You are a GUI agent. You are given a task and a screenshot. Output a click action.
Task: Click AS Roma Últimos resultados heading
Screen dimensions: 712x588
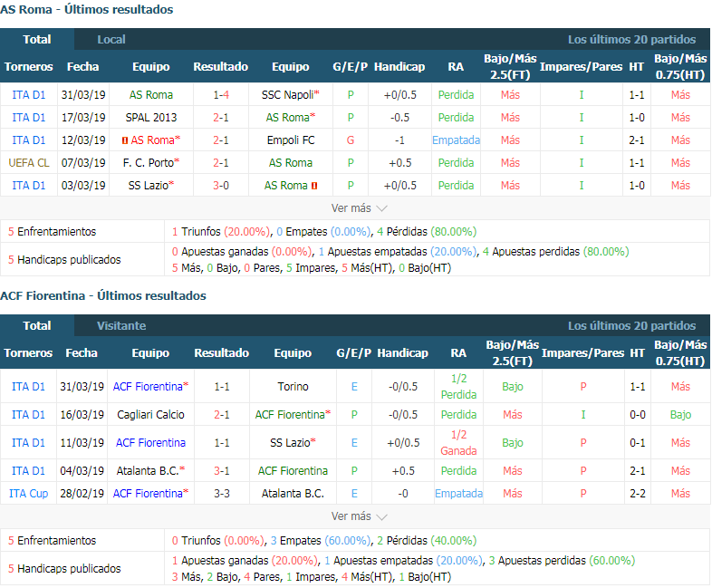(x=87, y=10)
